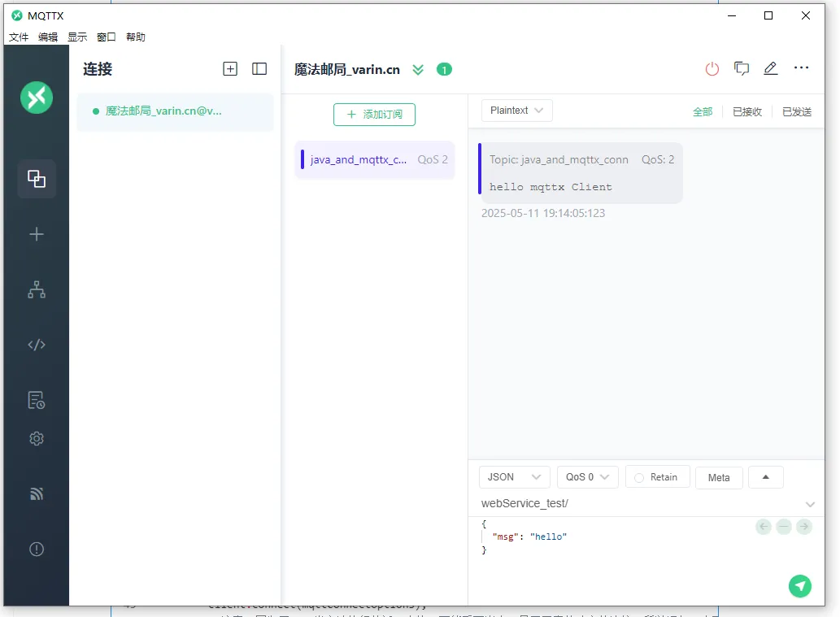Select the java_and_mqttx_c... subscription
This screenshot has height=617, width=840.
point(375,159)
